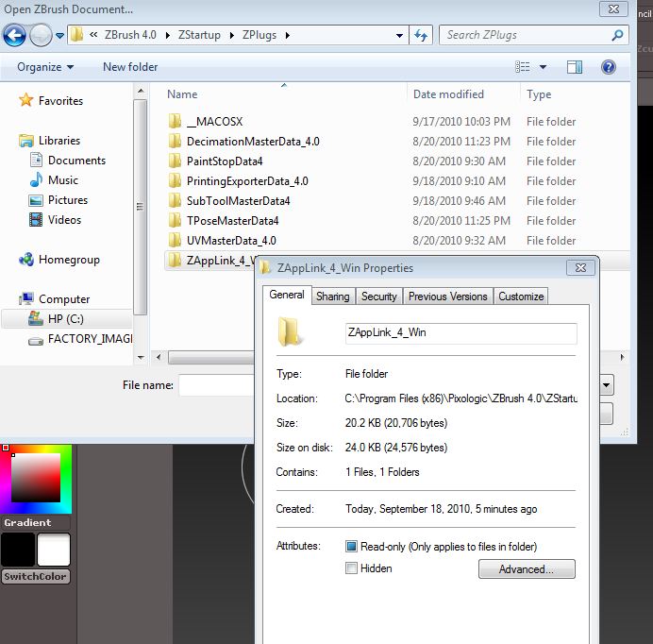
Task: Select Libraries in the navigation pane
Action: point(50,141)
